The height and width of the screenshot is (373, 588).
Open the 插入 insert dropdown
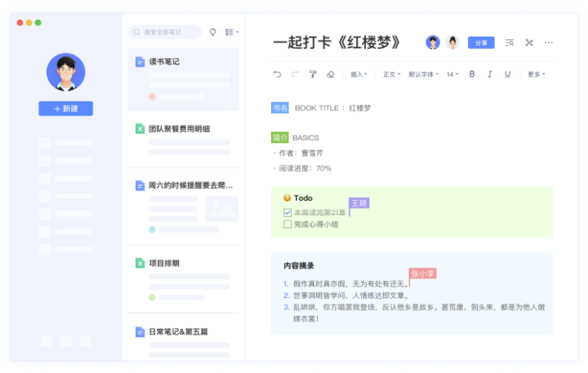click(359, 74)
